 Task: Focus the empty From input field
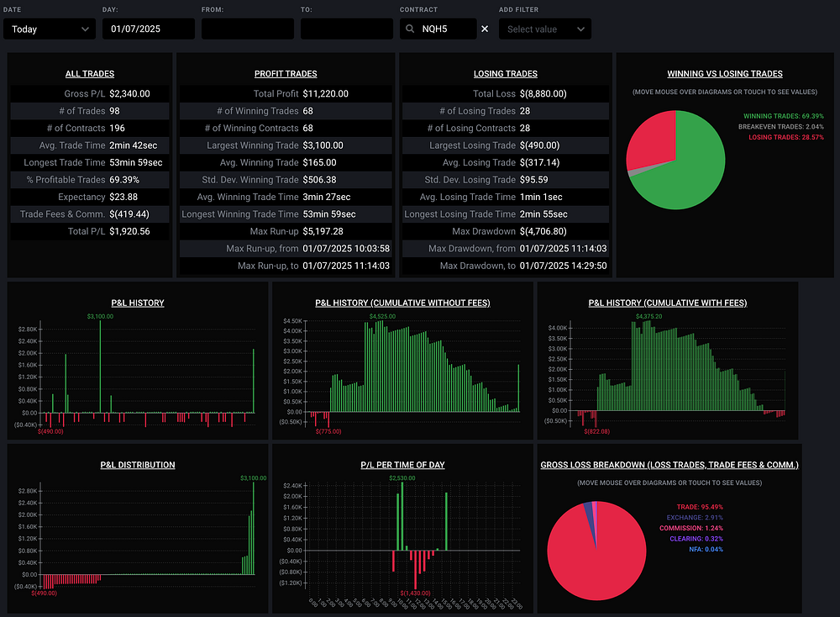[248, 29]
